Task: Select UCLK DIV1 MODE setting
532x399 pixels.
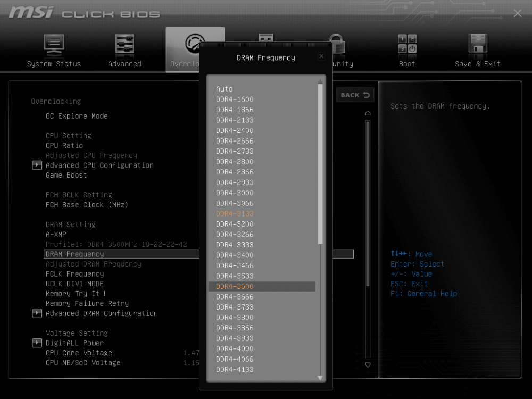Action: coord(74,284)
